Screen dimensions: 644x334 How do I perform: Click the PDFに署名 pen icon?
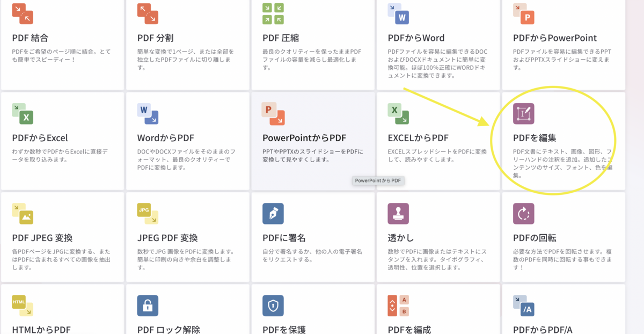coord(273,214)
